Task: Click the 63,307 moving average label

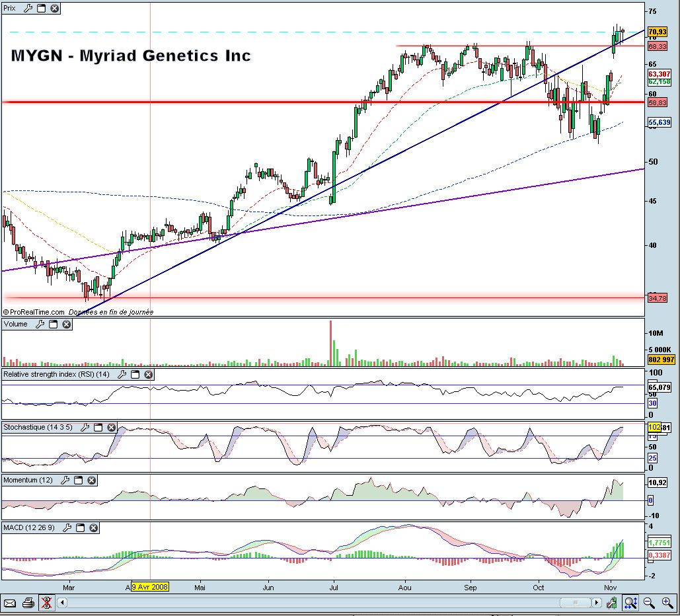Action: [x=660, y=74]
